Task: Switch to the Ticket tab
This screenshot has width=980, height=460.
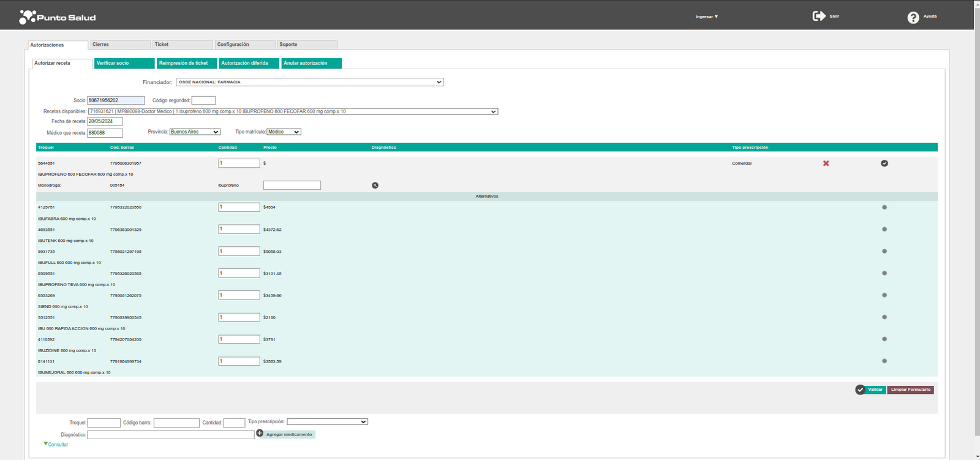Action: pyautogui.click(x=183, y=45)
